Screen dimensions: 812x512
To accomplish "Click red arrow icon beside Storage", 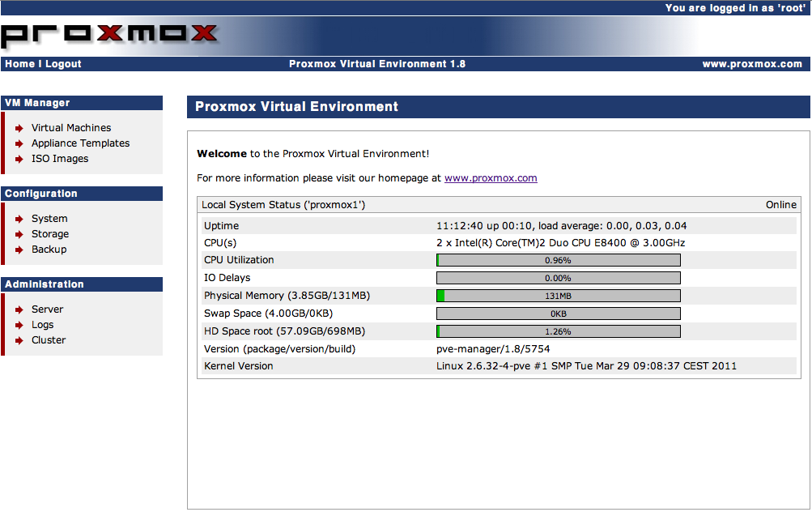I will coord(19,234).
